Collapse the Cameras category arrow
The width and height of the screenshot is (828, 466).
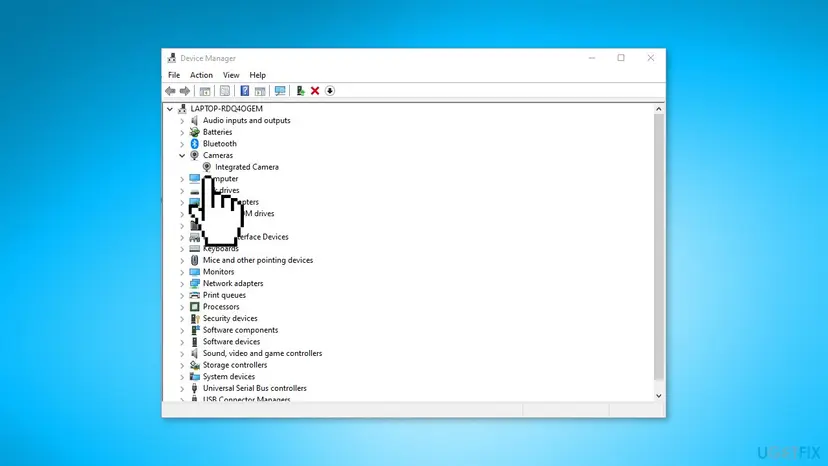(182, 155)
